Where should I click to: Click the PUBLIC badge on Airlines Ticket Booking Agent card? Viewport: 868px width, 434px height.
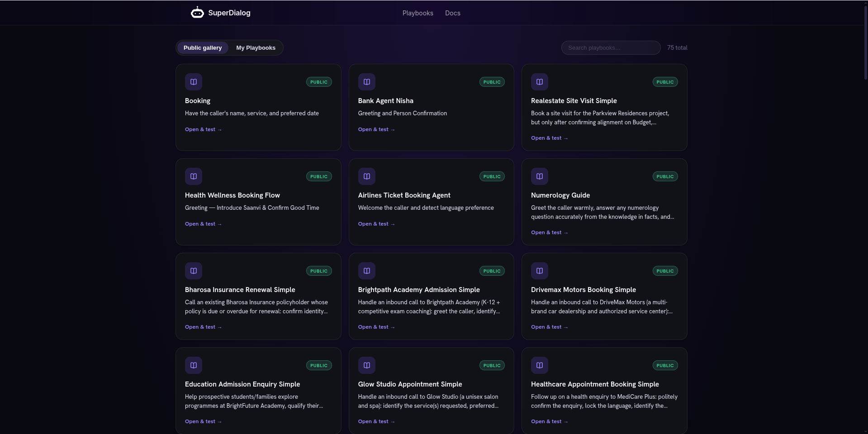click(492, 176)
